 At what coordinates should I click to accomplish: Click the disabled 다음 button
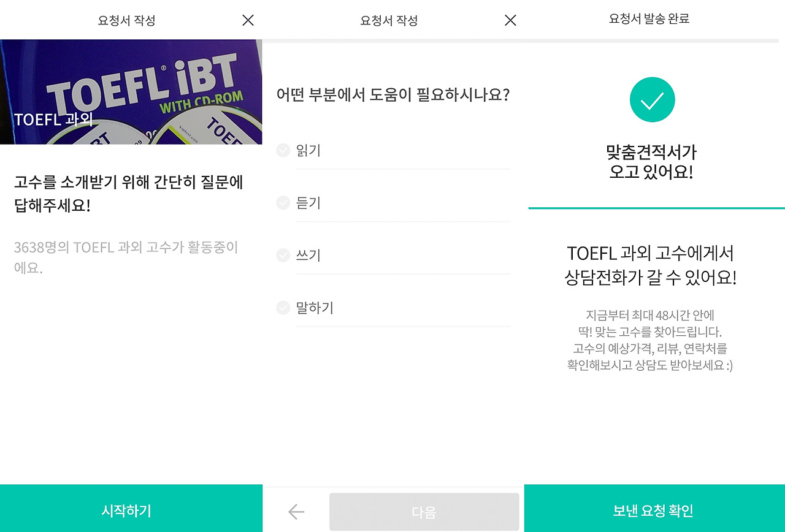424,511
